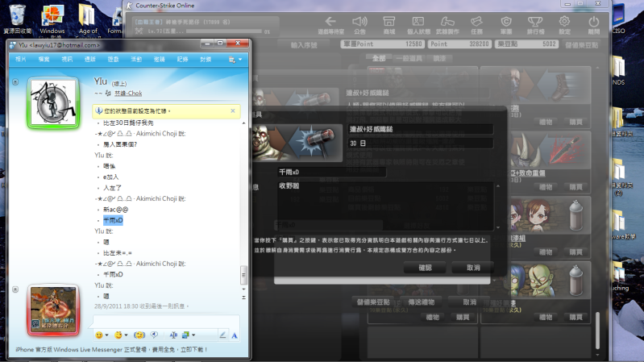Dismiss the yellow busy status notification
Viewport: 644px width, 362px height.
click(x=233, y=111)
